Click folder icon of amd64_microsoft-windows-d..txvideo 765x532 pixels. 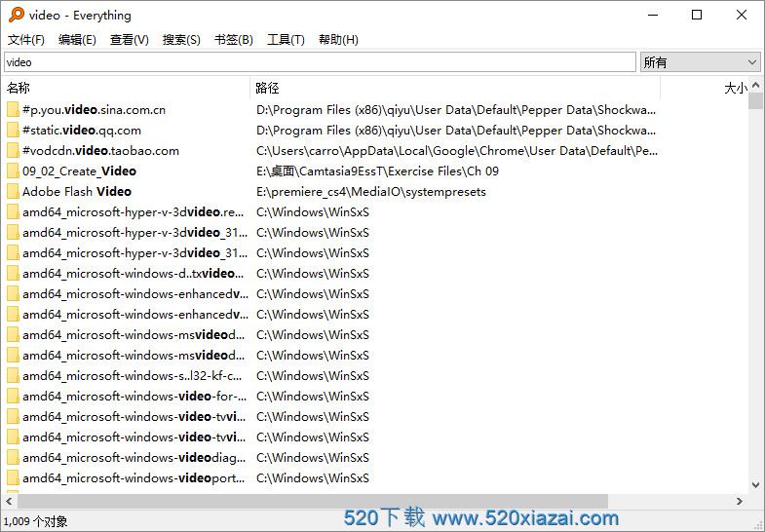coord(13,274)
